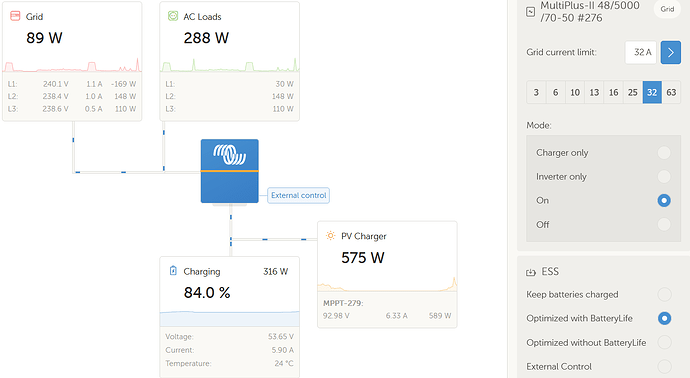Viewport: 690px width, 378px height.
Task: Select the On mode radio button
Action: tap(664, 201)
